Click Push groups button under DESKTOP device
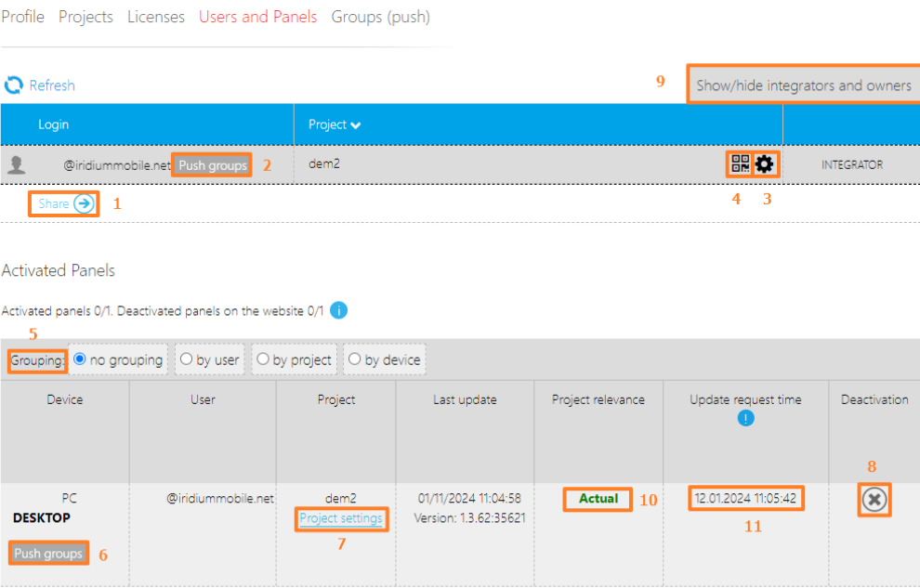 [x=49, y=554]
